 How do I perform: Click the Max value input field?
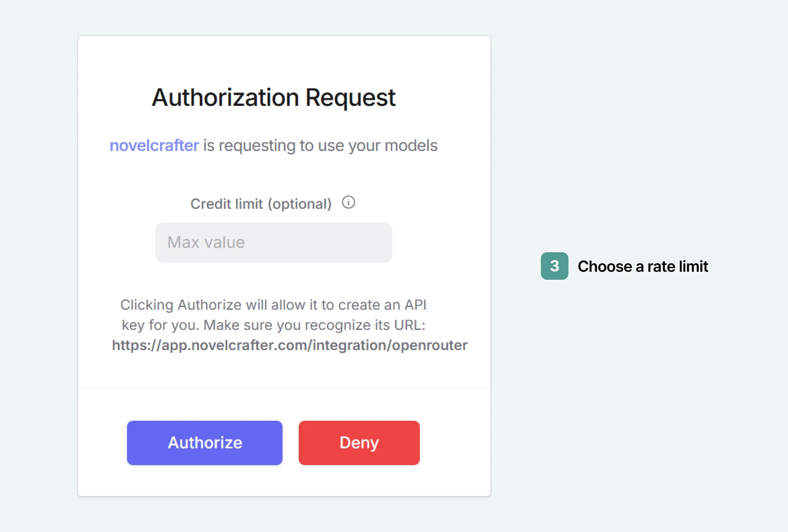pos(273,242)
